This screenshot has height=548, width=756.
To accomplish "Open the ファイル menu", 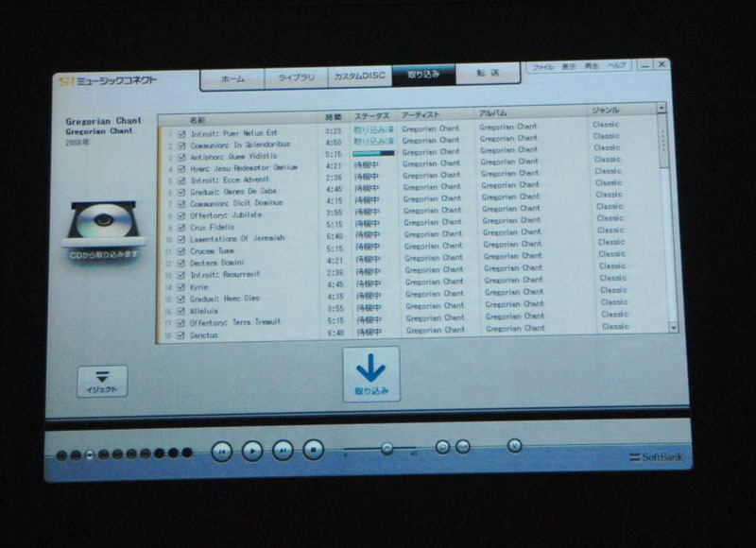I will [542, 67].
